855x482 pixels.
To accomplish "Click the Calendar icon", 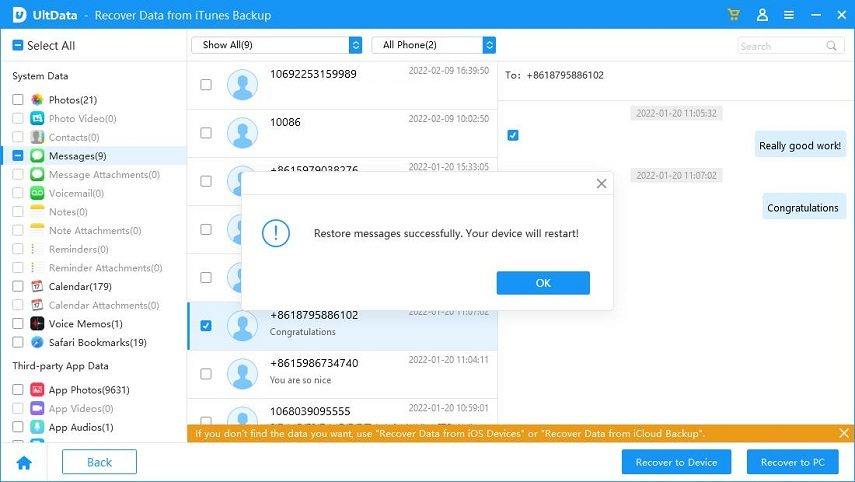I will [37, 286].
